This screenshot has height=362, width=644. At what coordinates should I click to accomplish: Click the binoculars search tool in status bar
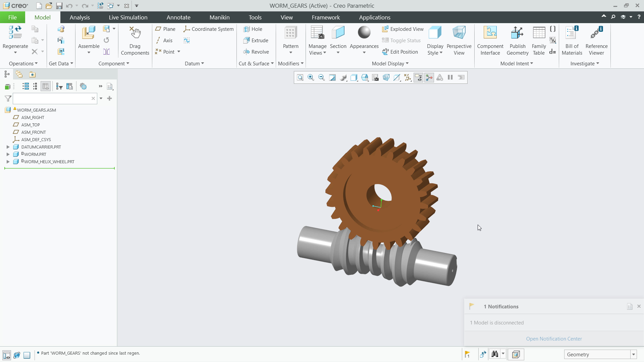click(x=495, y=354)
